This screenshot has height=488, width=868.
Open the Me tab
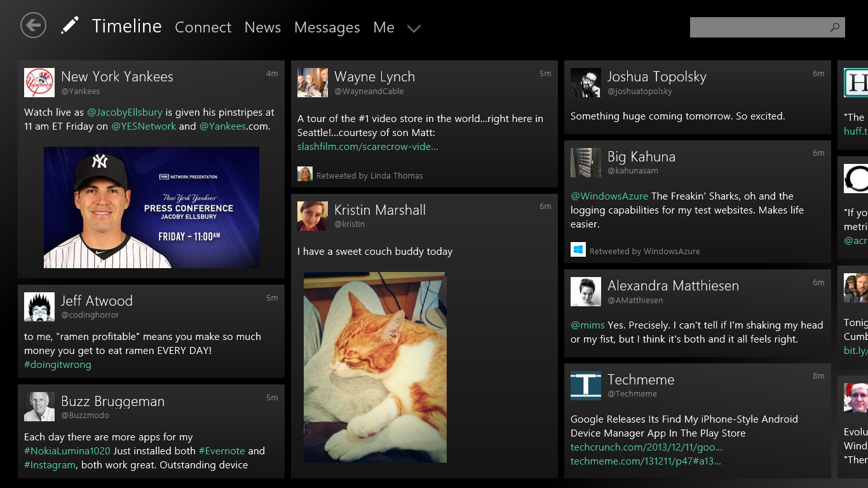pos(384,27)
